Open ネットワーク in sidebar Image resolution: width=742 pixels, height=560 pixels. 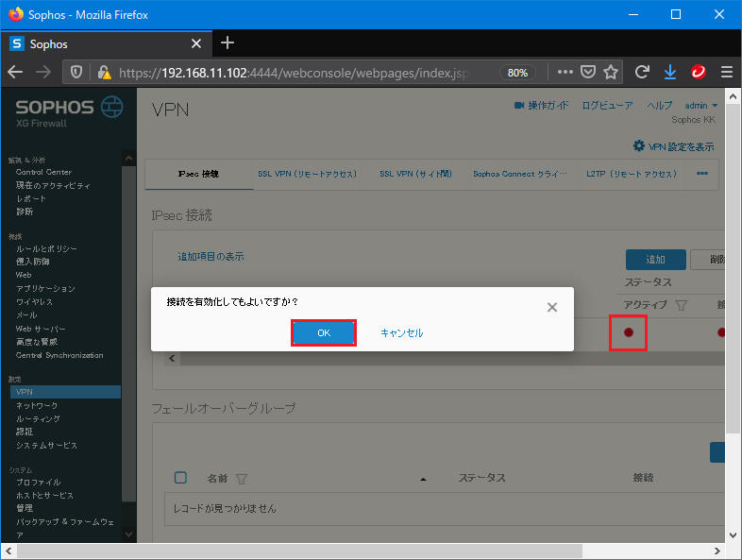point(37,406)
